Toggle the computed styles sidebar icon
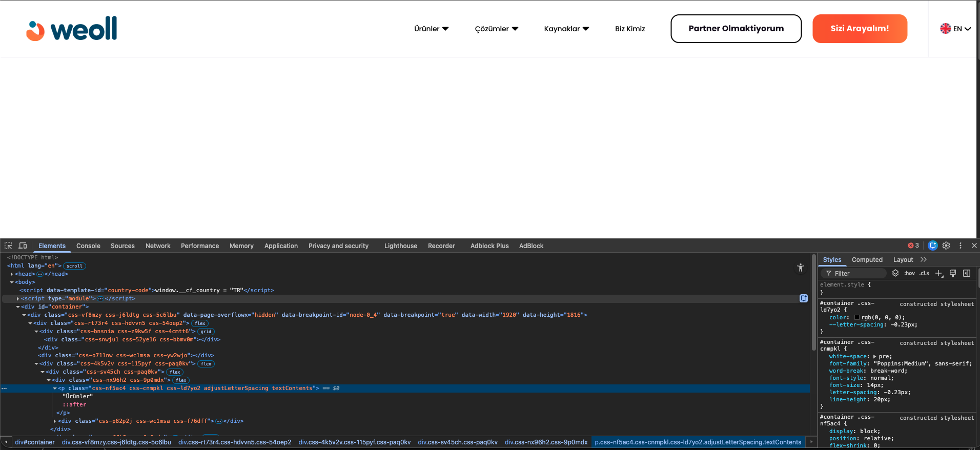The height and width of the screenshot is (450, 980). tap(967, 274)
